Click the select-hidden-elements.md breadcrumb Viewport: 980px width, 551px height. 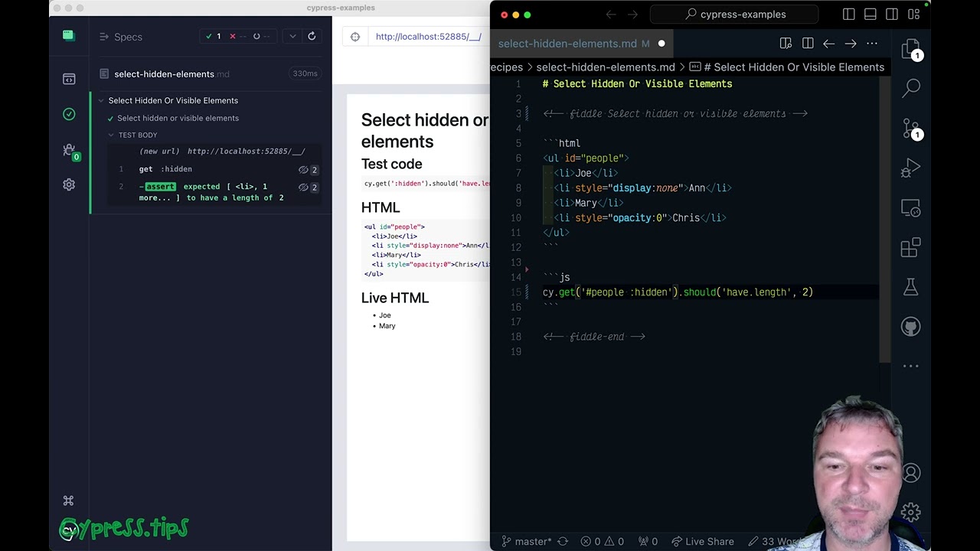[605, 67]
